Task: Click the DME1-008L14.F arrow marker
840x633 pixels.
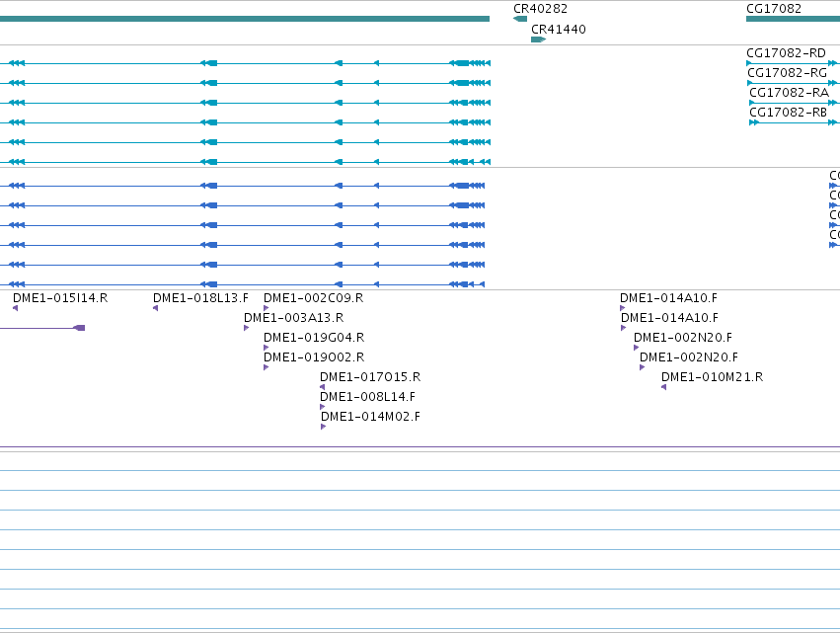Action: click(322, 407)
